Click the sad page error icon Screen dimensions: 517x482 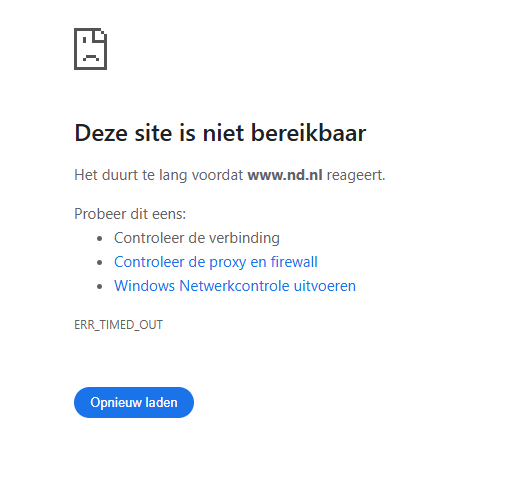point(90,49)
